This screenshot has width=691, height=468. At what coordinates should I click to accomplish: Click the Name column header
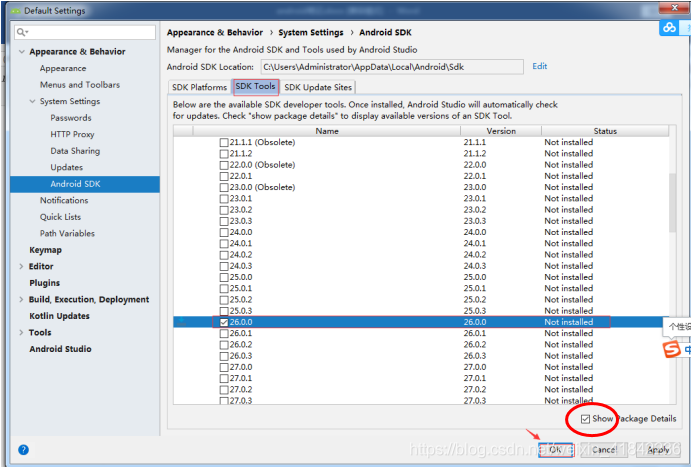327,131
